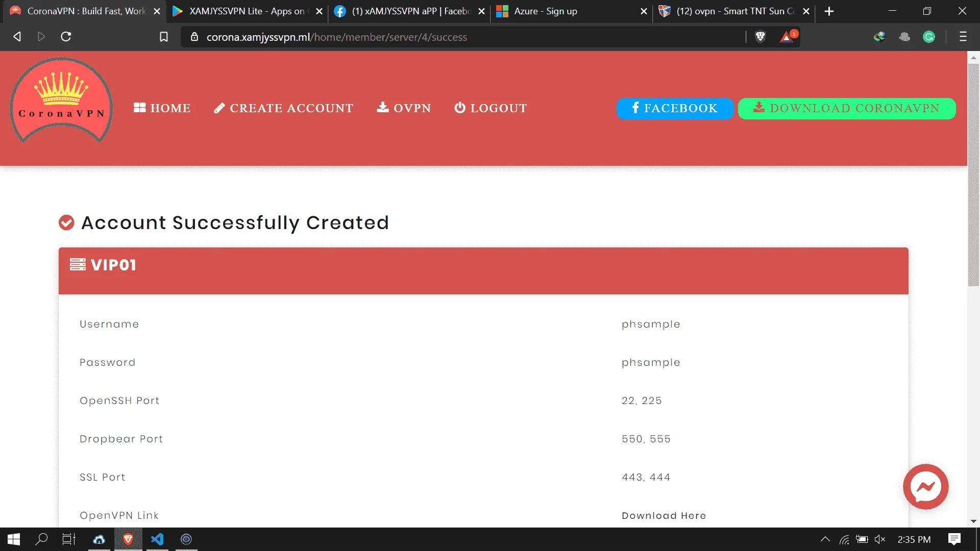The height and width of the screenshot is (551, 980).
Task: Close the xAMJYSSVPN Facebook tab
Action: (481, 11)
